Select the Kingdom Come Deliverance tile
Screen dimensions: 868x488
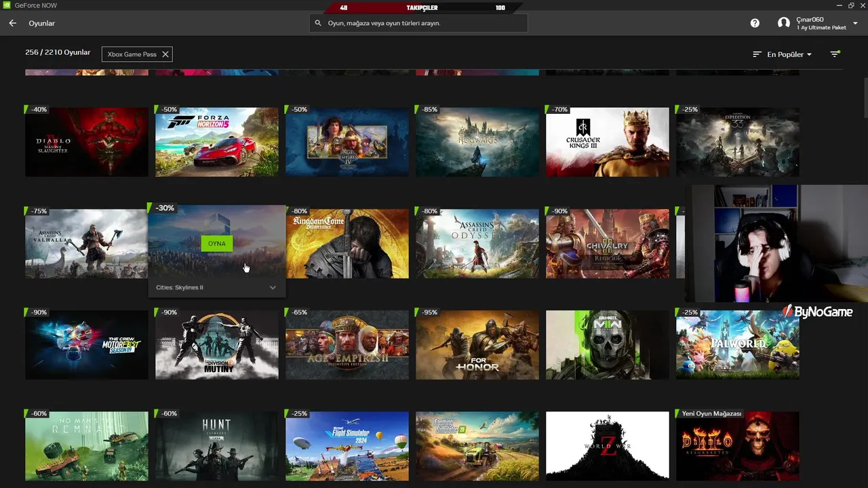coord(347,243)
